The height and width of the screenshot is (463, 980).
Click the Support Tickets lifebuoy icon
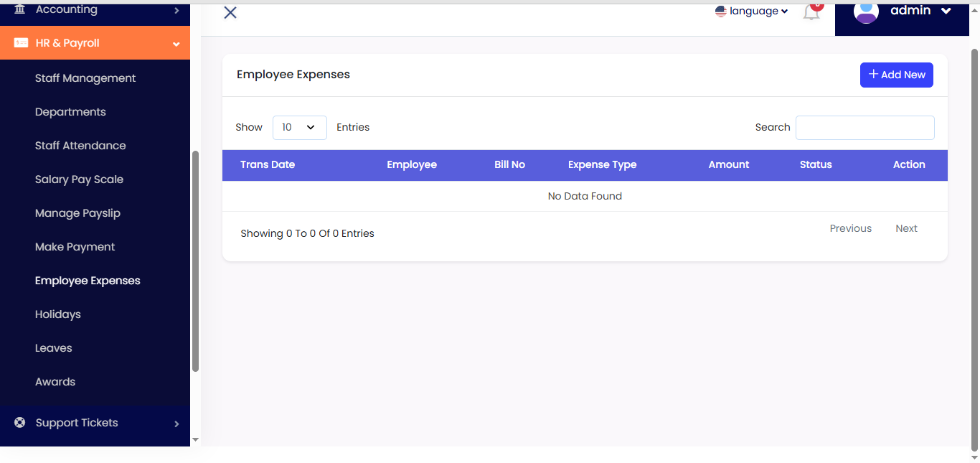[x=20, y=423]
